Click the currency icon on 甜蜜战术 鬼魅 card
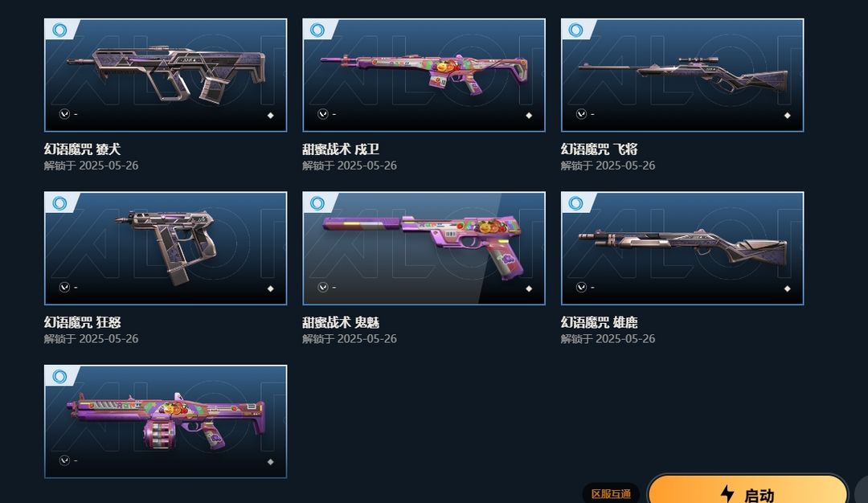This screenshot has width=868, height=503. [323, 287]
